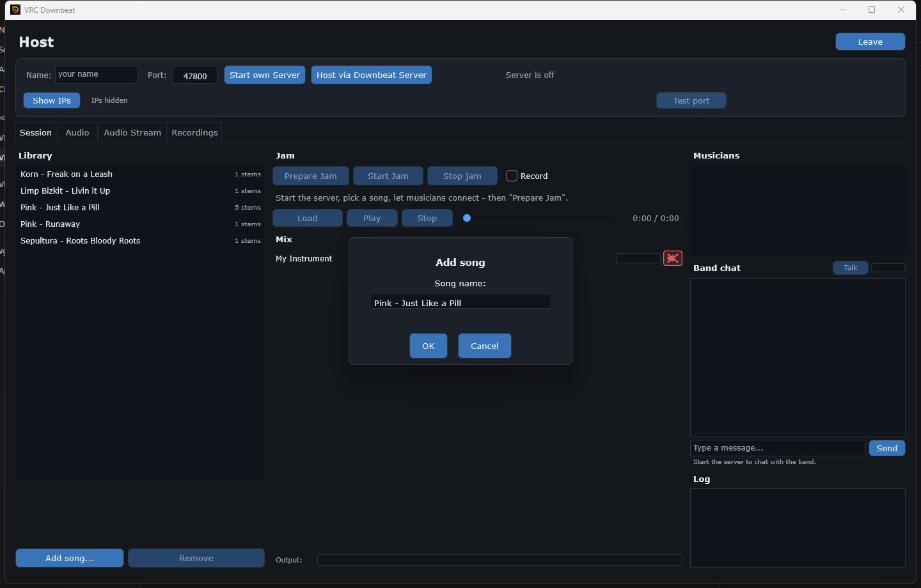Maximize the VRC Downbeat window
The width and height of the screenshot is (921, 588).
pos(872,10)
